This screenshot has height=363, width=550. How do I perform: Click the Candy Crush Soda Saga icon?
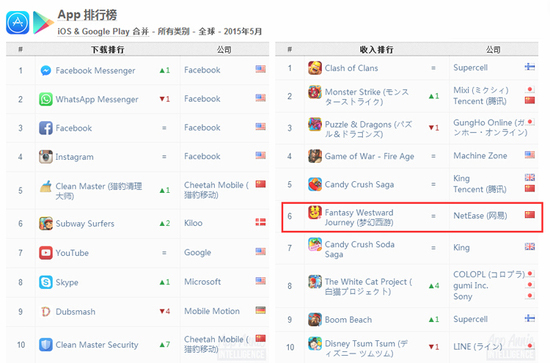coord(315,244)
